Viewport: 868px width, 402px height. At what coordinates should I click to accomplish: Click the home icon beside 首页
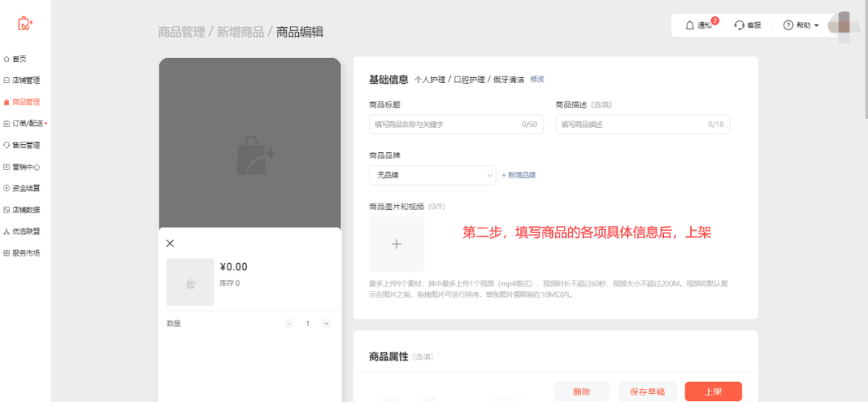pyautogui.click(x=6, y=59)
